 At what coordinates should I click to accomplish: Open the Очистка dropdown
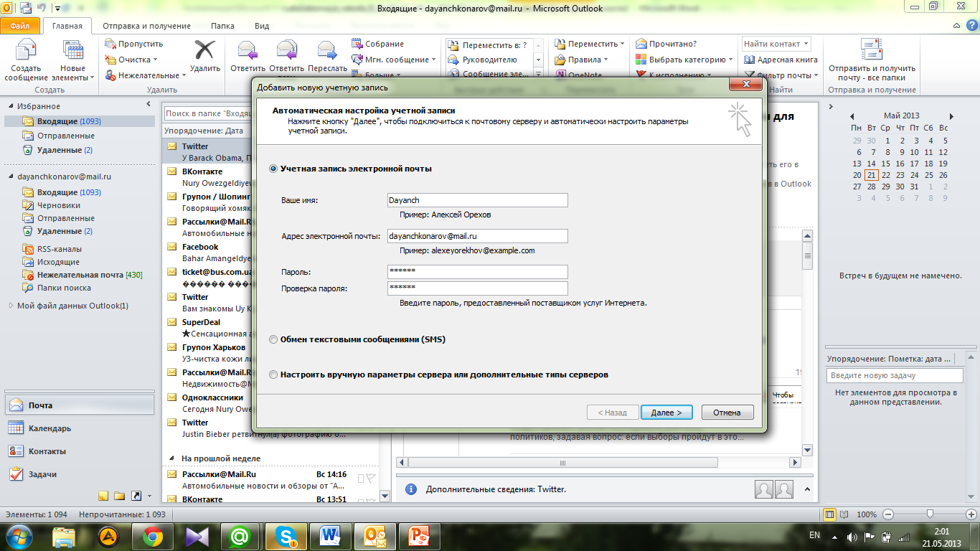[x=131, y=60]
